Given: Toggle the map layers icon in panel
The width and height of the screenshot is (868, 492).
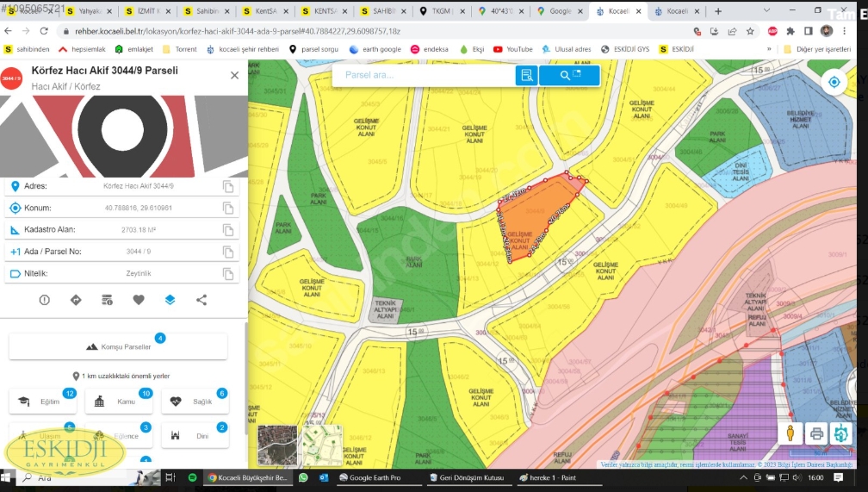Looking at the screenshot, I should (170, 300).
